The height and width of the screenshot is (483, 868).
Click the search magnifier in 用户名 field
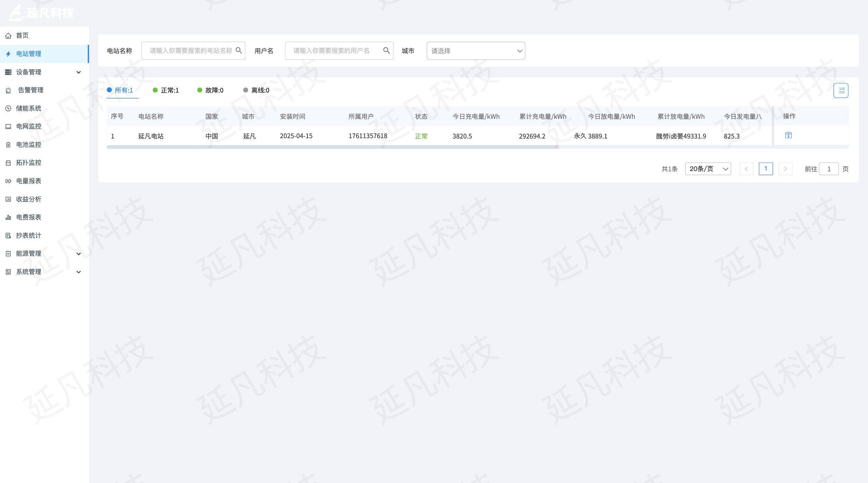tap(386, 50)
